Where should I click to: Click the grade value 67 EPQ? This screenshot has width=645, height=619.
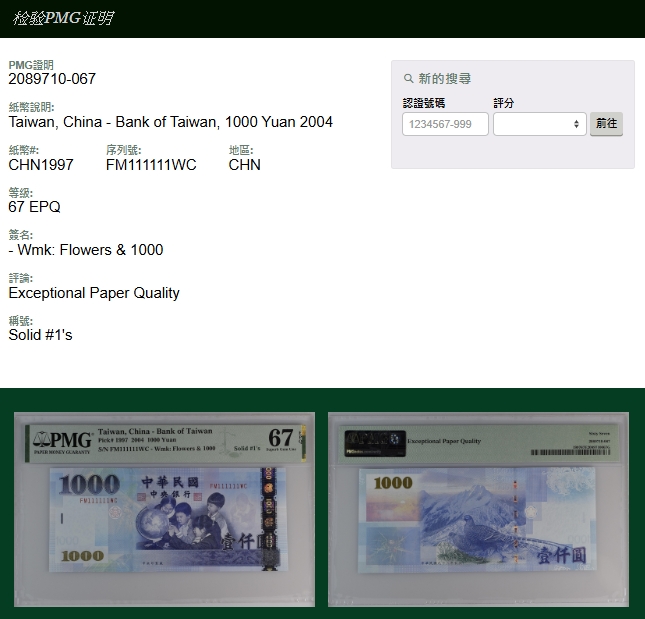34,206
